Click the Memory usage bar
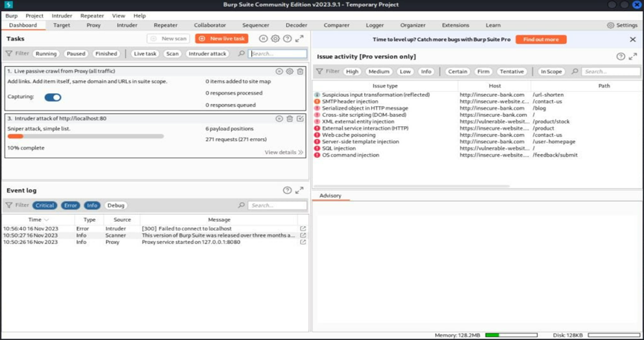Image resolution: width=644 pixels, height=340 pixels. (x=512, y=335)
